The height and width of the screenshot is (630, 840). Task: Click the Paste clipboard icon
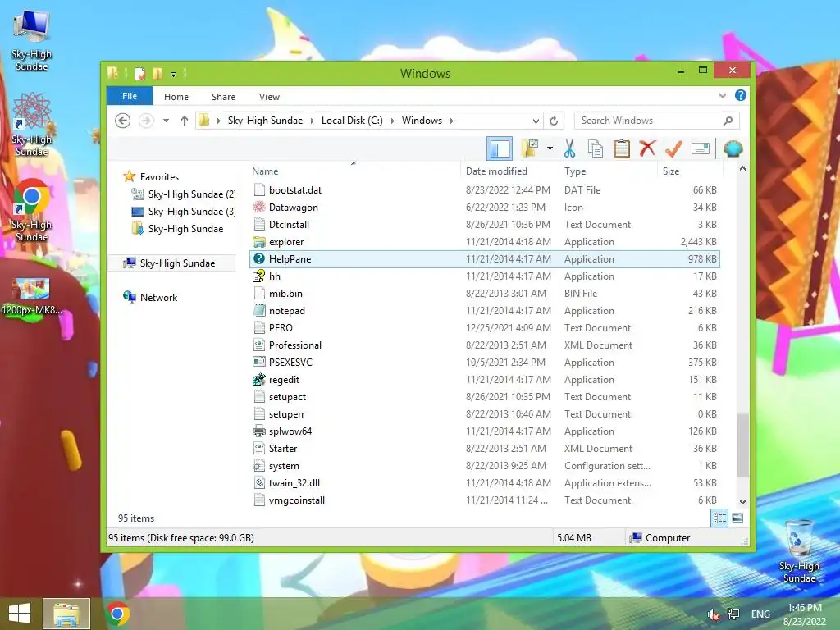(x=622, y=148)
